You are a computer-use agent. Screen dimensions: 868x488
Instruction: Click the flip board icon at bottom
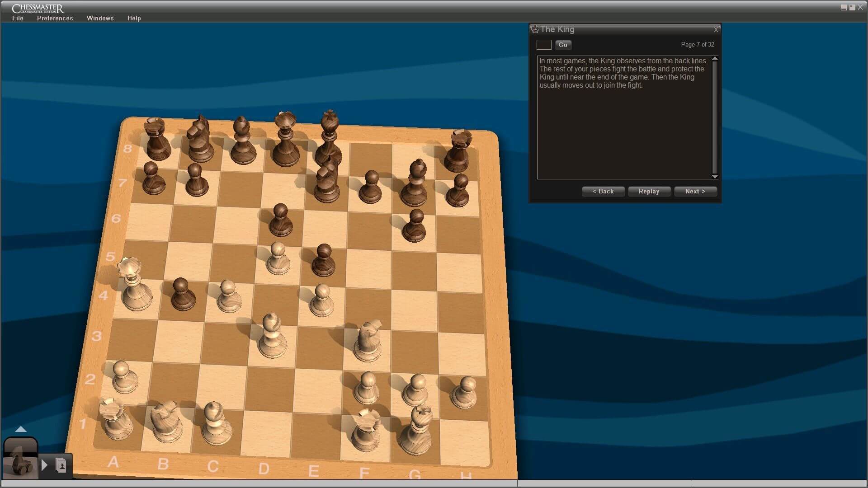point(20,459)
